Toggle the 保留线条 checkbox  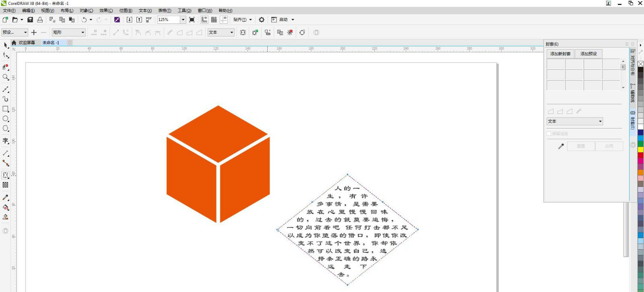[x=549, y=134]
